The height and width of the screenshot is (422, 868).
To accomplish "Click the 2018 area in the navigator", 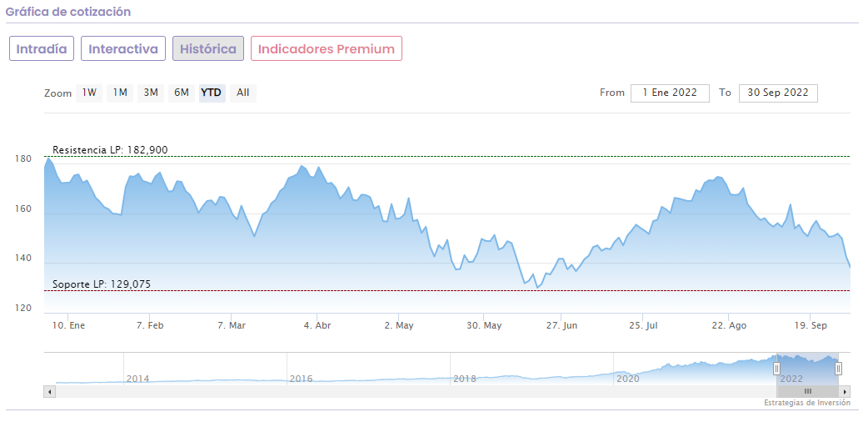I will click(464, 377).
